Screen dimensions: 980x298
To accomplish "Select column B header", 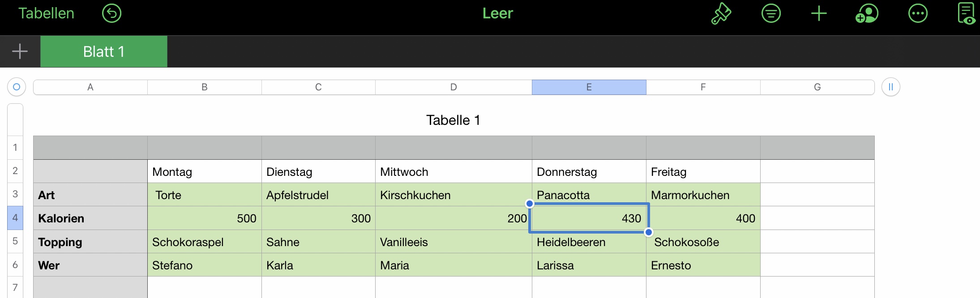I will point(204,87).
